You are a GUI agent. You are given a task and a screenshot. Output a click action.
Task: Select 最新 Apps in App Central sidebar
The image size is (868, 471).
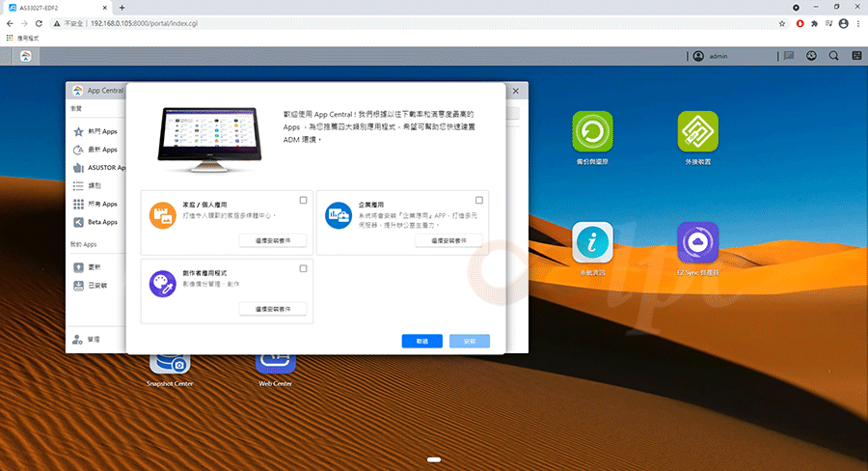(x=95, y=150)
